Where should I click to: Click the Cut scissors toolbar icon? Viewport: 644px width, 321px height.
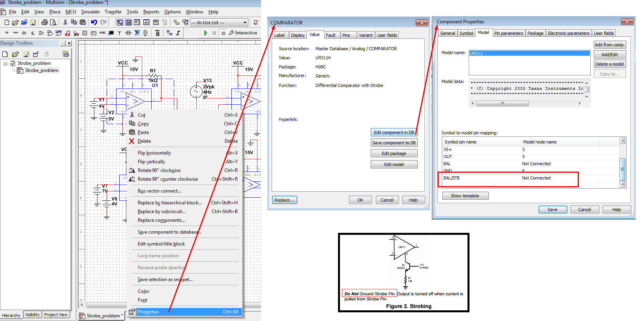coord(65,23)
